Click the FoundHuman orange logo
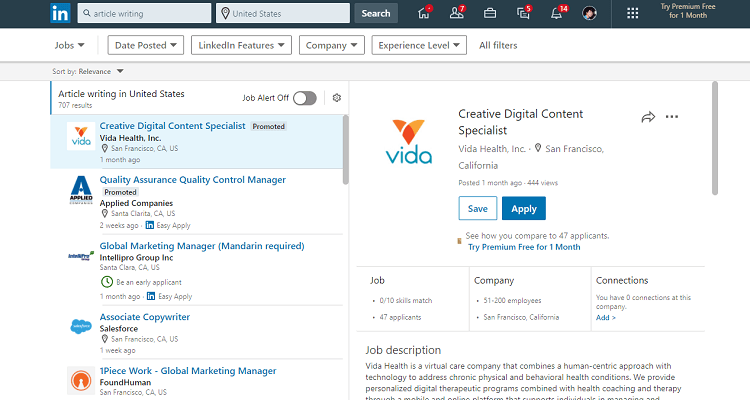The image size is (750, 400). pyautogui.click(x=81, y=380)
